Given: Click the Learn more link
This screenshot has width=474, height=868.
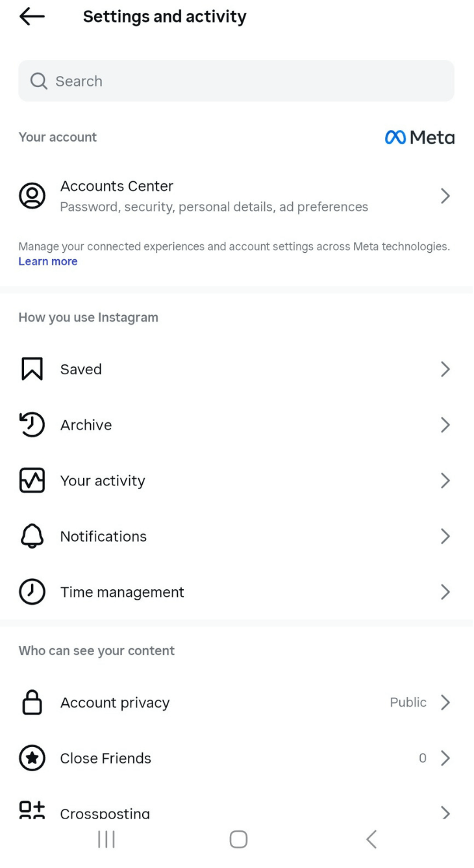Looking at the screenshot, I should [x=48, y=261].
